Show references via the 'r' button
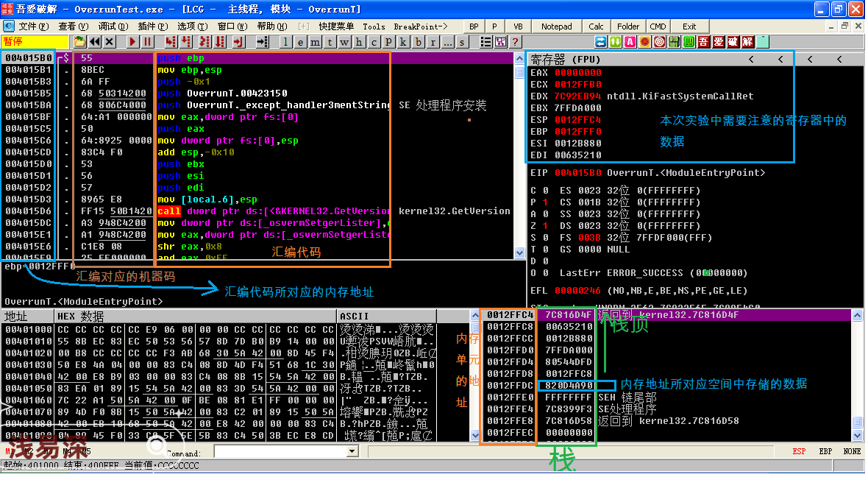The image size is (868, 477). tap(433, 41)
